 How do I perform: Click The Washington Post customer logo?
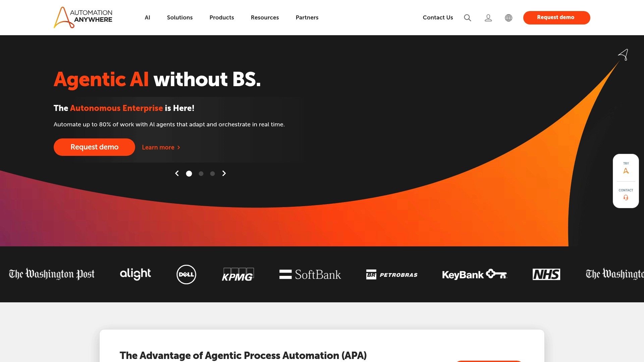coord(51,274)
